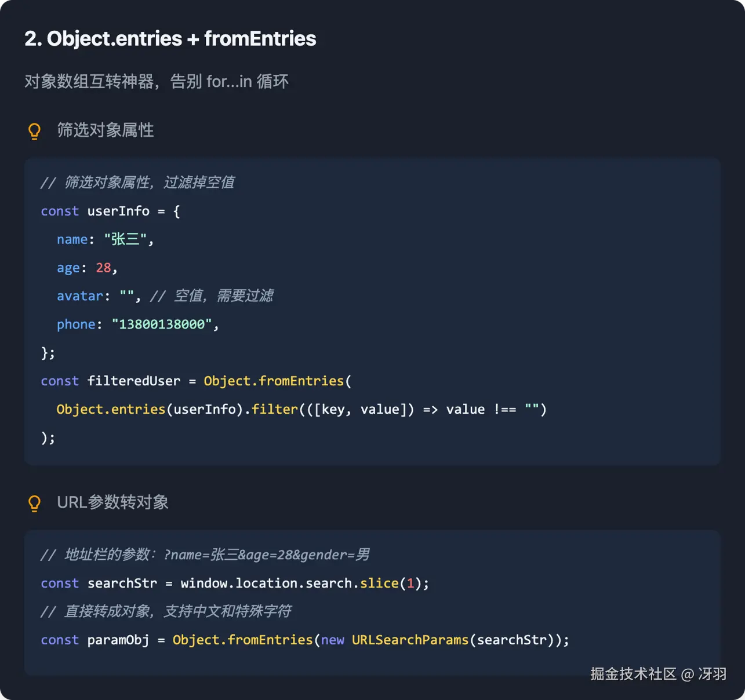Click the 'const userInfo = {' line
Image resolution: width=745 pixels, height=700 pixels.
pos(110,211)
